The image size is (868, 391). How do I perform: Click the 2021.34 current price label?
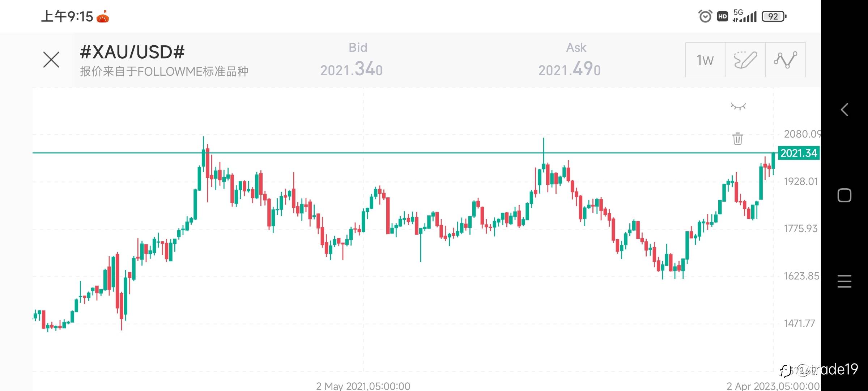(x=799, y=153)
